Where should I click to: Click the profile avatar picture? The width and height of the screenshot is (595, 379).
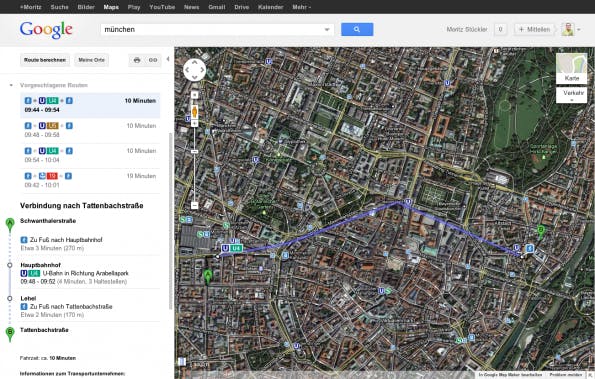click(568, 29)
